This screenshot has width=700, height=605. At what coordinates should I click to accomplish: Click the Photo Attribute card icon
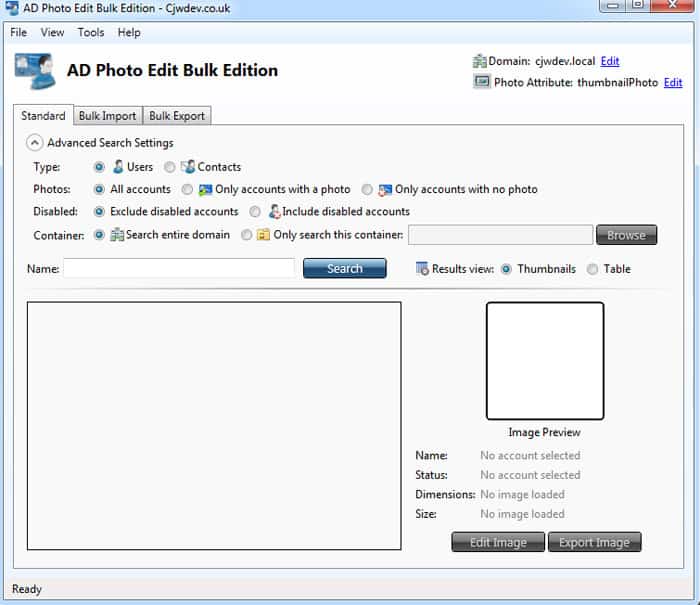(482, 82)
